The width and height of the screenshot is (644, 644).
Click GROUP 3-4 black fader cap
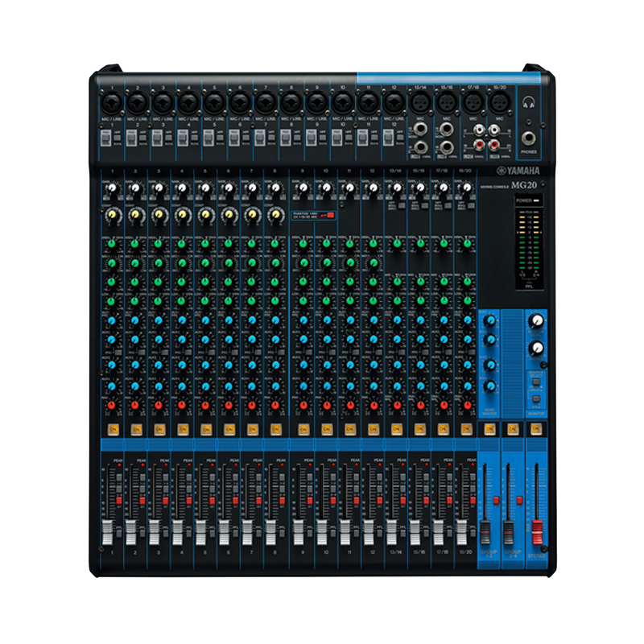click(509, 533)
